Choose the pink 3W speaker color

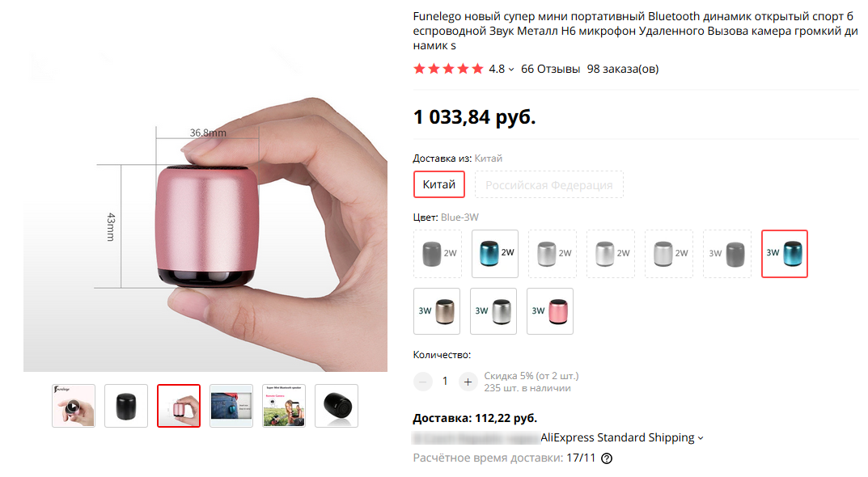click(550, 311)
